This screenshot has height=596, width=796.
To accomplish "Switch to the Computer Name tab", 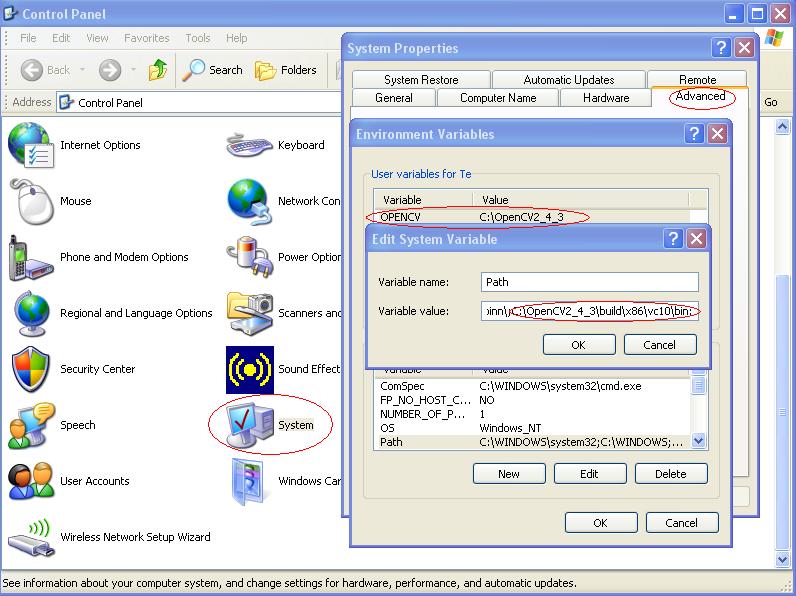I will (x=498, y=97).
